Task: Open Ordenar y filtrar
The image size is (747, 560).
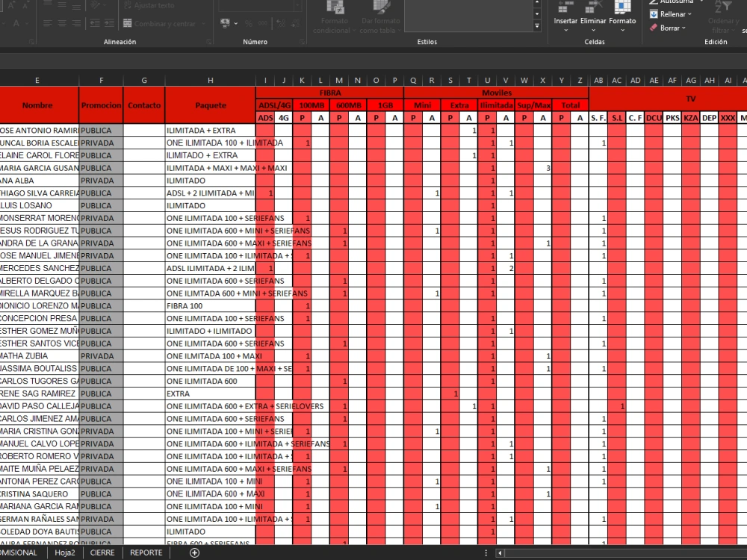Action: tap(722, 17)
